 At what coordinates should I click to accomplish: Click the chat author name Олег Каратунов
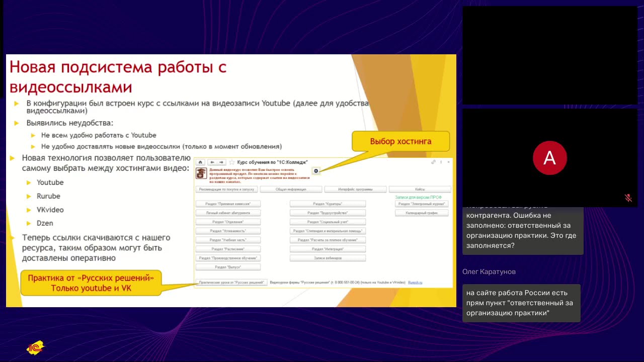coord(489,271)
